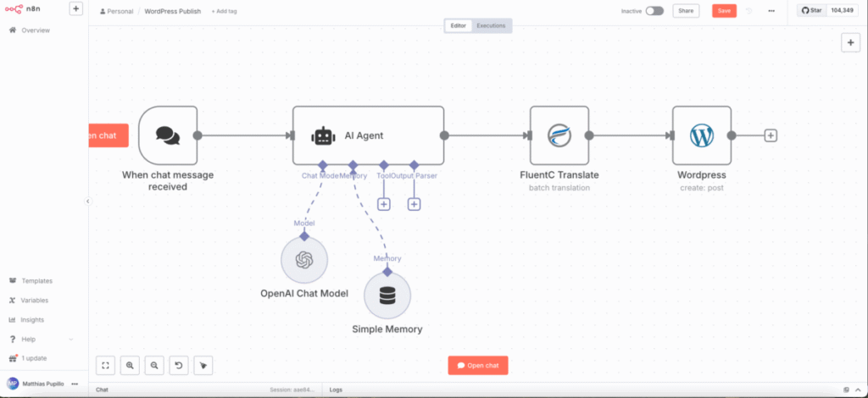Click the OpenAI Chat Model node
The height and width of the screenshot is (398, 868).
coord(304,260)
